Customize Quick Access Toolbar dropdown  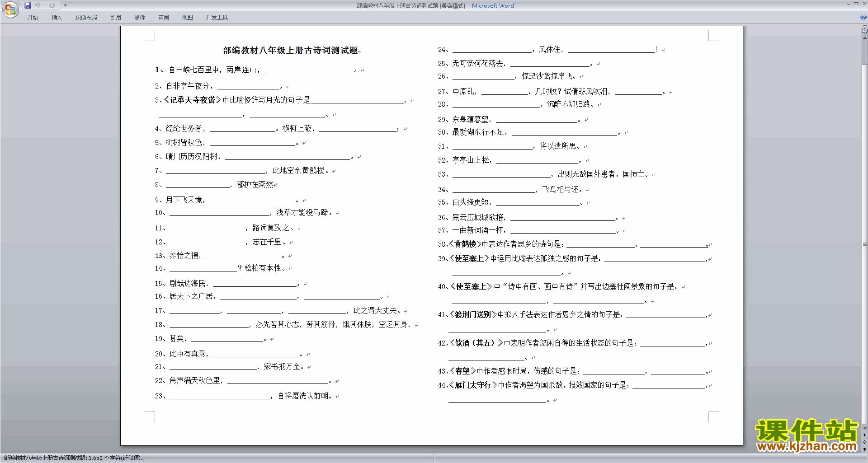65,5
